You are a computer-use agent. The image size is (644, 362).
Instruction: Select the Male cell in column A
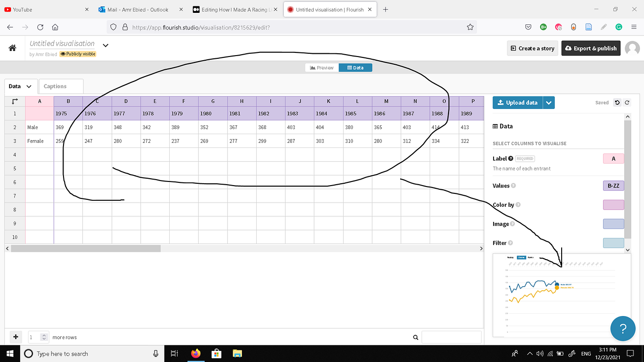click(40, 127)
